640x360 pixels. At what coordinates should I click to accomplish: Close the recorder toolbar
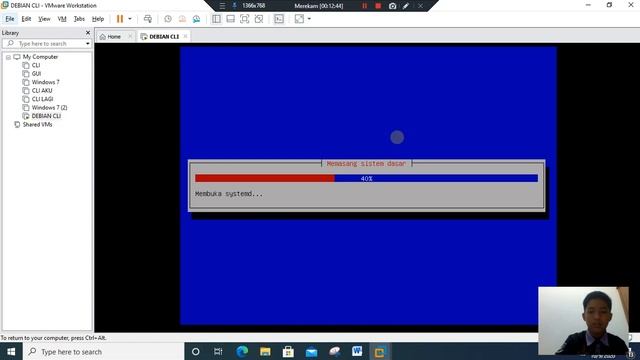tap(420, 6)
